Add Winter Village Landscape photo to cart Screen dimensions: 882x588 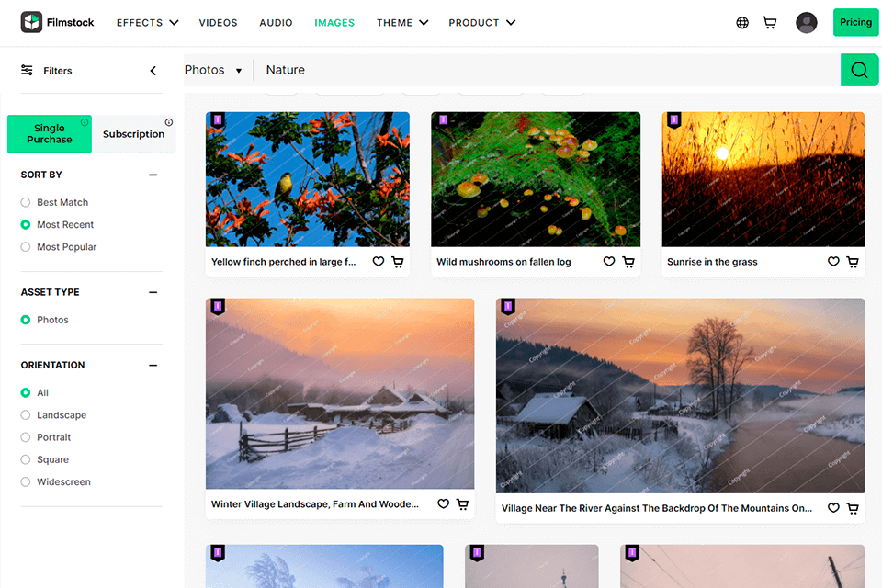tap(462, 504)
